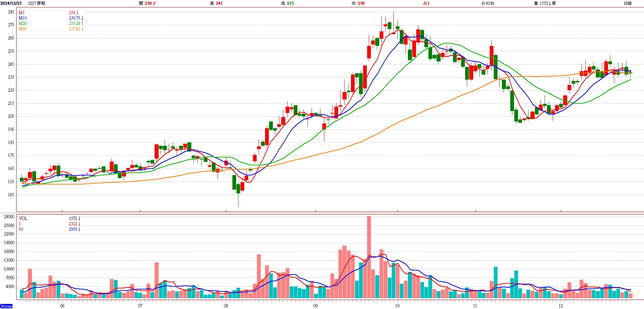Click the △1 price change indicator
The height and width of the screenshot is (309, 644).
[426, 3]
